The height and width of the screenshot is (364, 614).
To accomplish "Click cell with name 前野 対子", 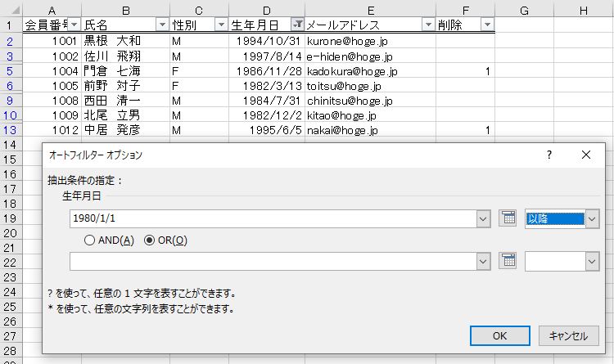I will click(126, 86).
